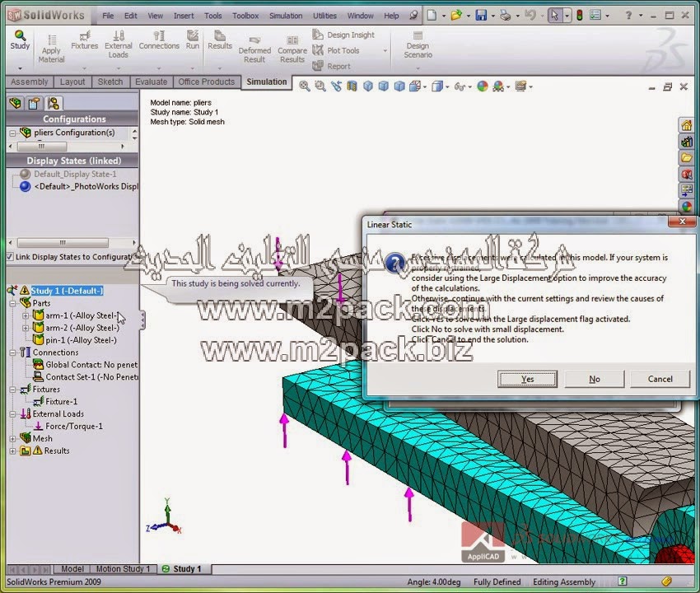This screenshot has height=593, width=700.
Task: Click the Zoom to Fit magnifier icon
Action: tap(305, 86)
